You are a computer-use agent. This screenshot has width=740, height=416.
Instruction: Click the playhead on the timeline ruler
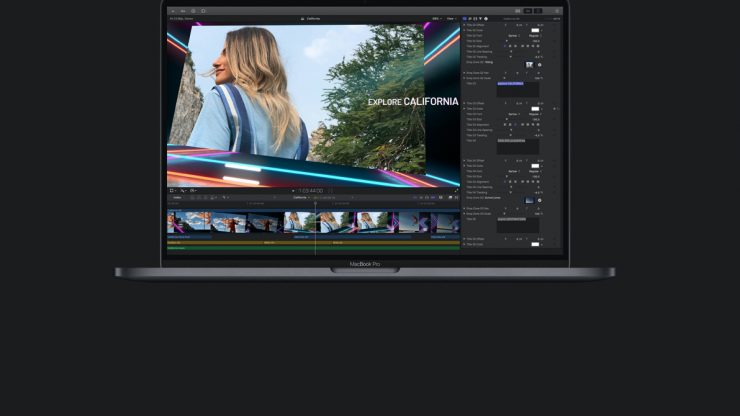point(315,204)
